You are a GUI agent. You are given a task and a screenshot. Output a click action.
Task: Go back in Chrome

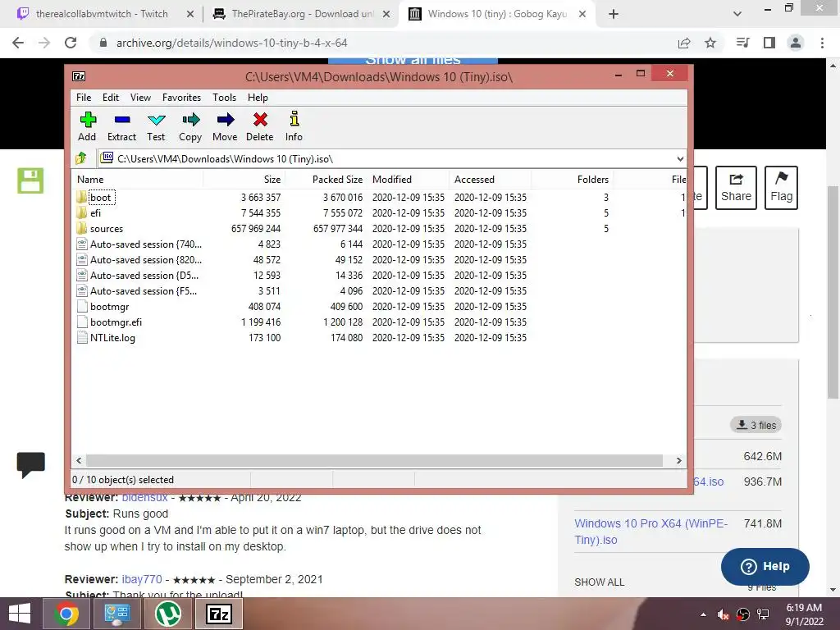coord(18,43)
